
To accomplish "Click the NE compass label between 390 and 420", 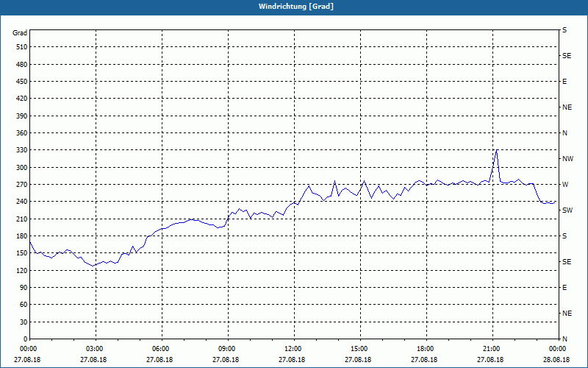I will point(567,107).
